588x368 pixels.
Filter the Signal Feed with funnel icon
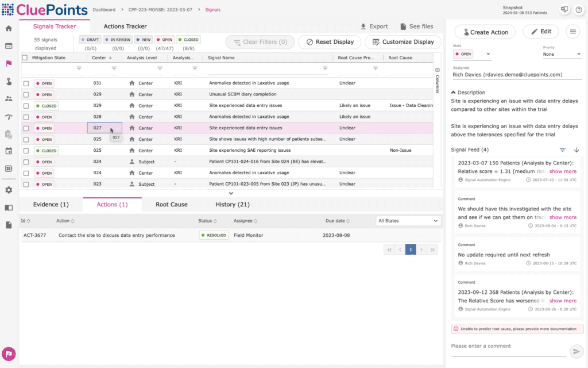pyautogui.click(x=563, y=150)
